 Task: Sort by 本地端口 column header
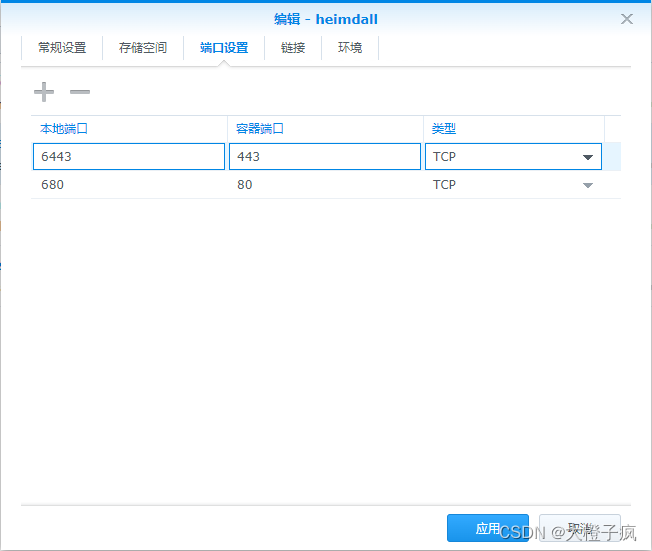click(129, 129)
